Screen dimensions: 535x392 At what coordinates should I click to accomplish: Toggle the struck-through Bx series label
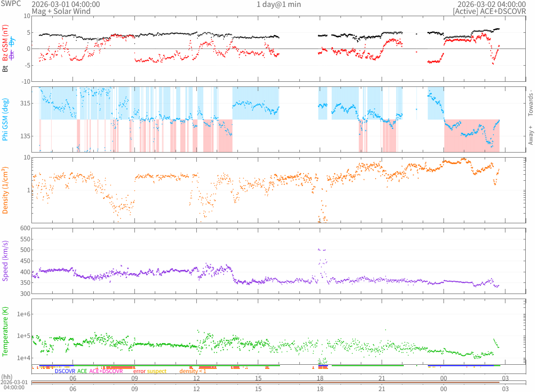point(12,55)
